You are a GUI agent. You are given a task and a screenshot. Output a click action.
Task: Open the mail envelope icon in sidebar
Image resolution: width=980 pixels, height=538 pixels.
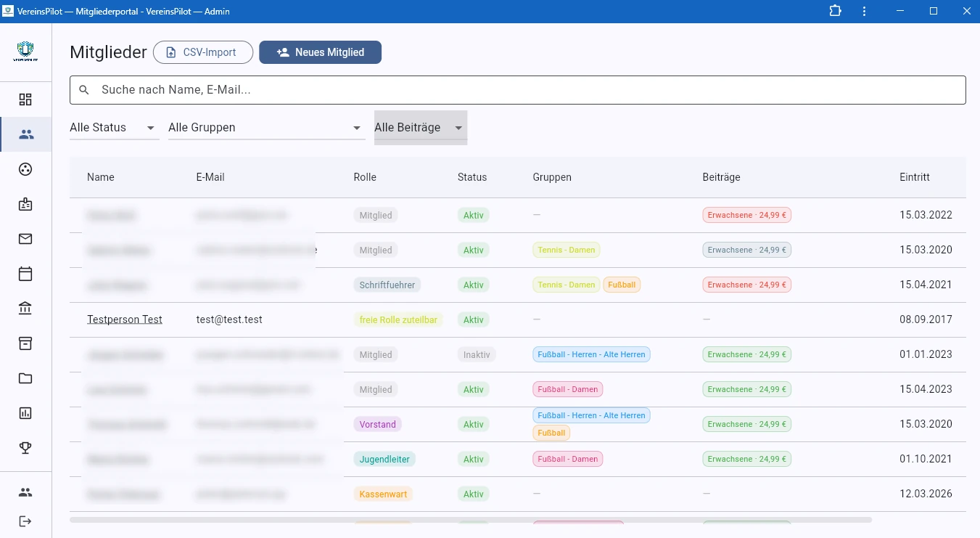(x=25, y=239)
